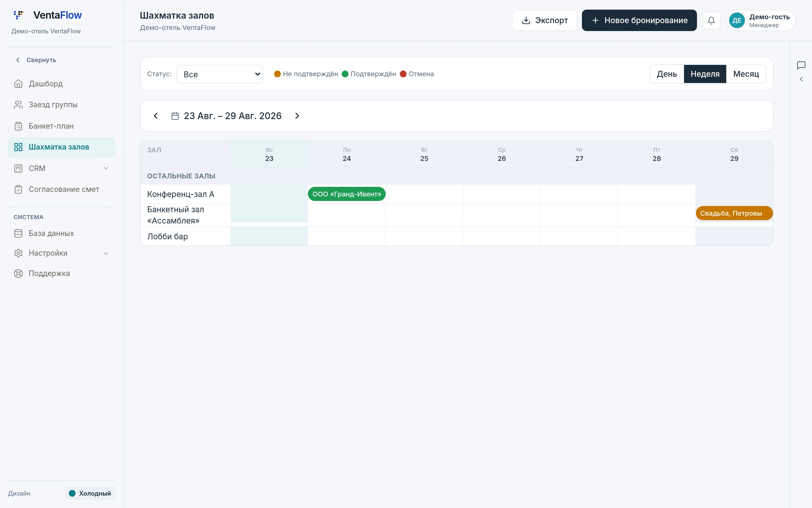
Task: Click the Экспорт button
Action: pos(544,20)
